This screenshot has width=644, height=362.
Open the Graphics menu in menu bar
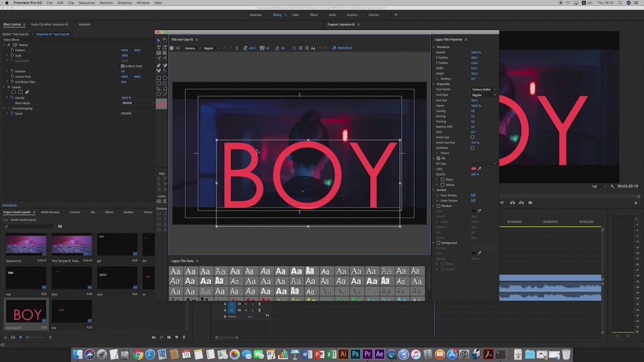[x=124, y=3]
